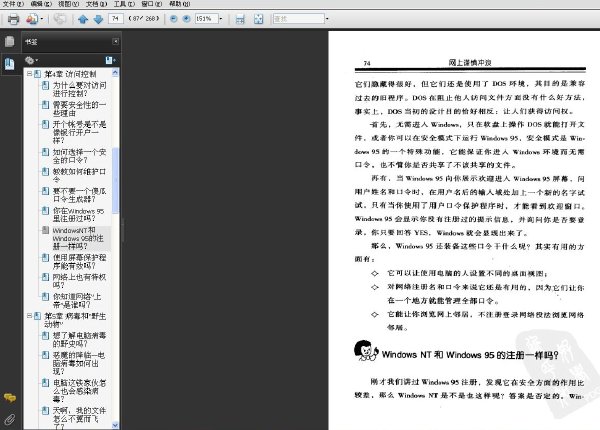The height and width of the screenshot is (430, 600).
Task: Click the fit full page icon
Action: pos(259,19)
